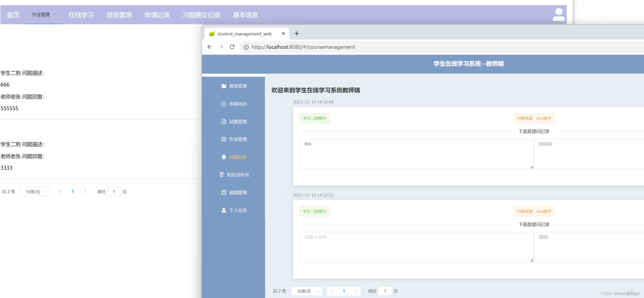Click the site info icon in the address bar
644x298 pixels.
click(246, 47)
